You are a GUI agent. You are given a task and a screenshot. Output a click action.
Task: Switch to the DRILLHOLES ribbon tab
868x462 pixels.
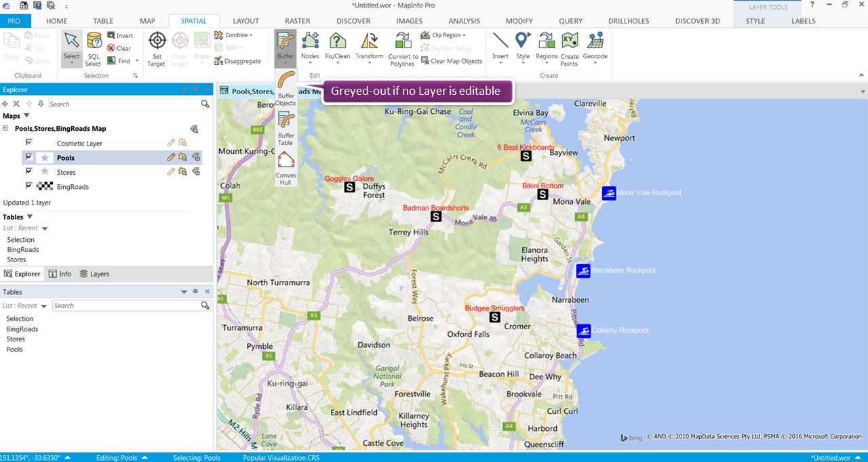[x=629, y=21]
